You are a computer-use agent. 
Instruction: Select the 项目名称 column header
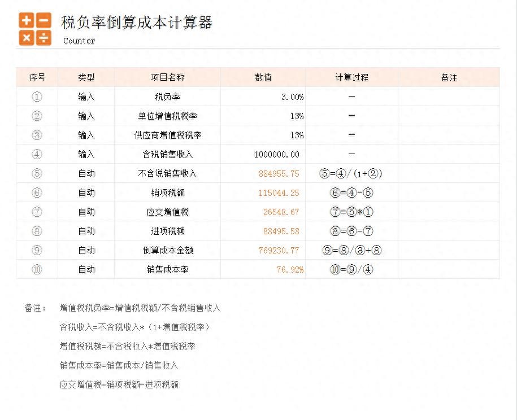[x=167, y=77]
